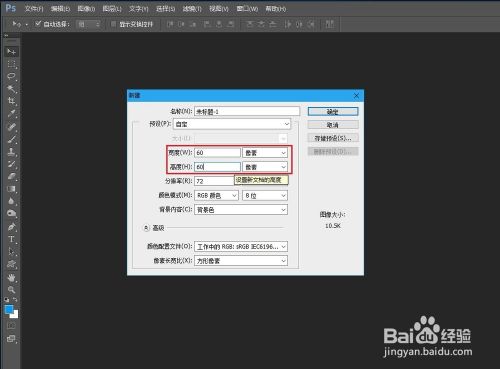Click the 宽度(W) width field
The width and height of the screenshot is (500, 369).
point(217,153)
